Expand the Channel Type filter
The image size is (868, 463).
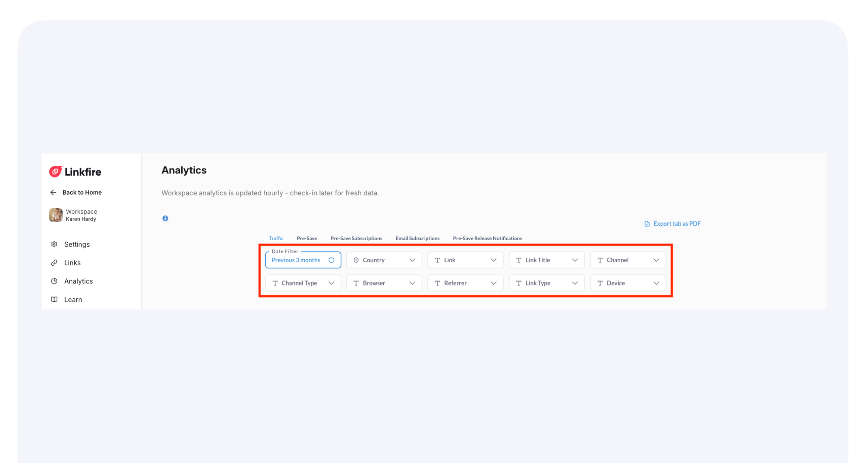(x=302, y=283)
